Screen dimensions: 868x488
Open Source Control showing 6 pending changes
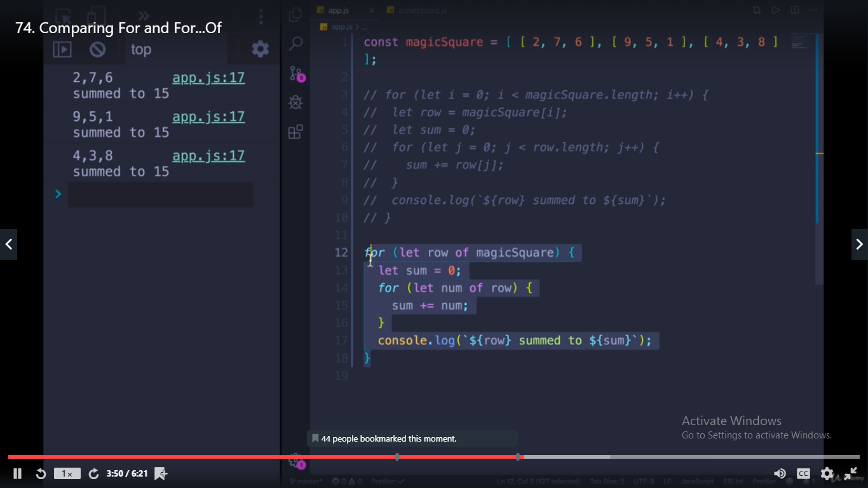(295, 73)
